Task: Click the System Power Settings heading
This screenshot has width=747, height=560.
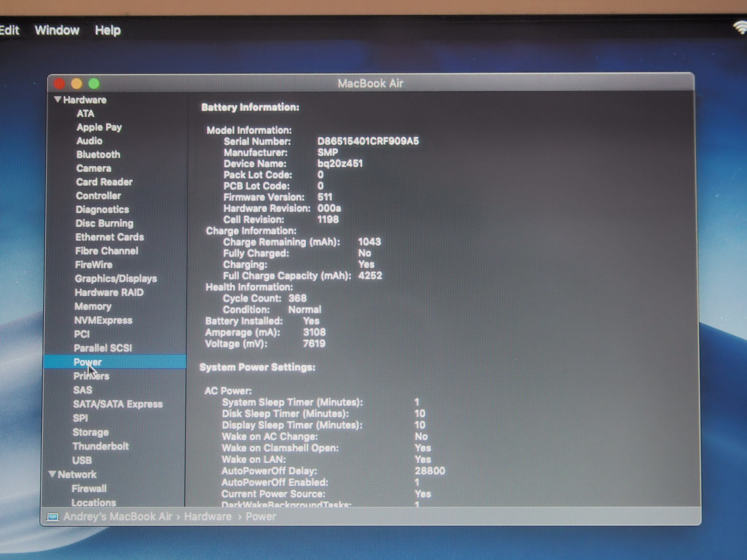Action: click(x=258, y=367)
